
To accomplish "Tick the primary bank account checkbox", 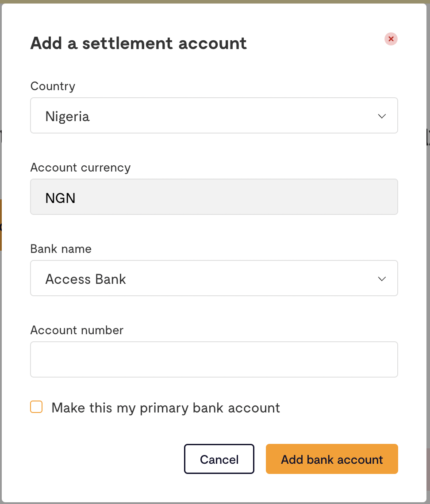I will 36,407.
